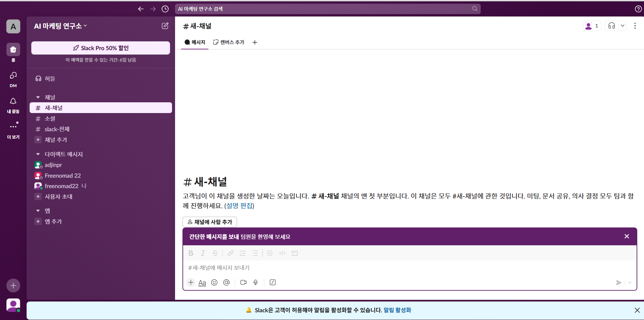Apply bold formatting in composer
This screenshot has width=644, height=320.
191,253
